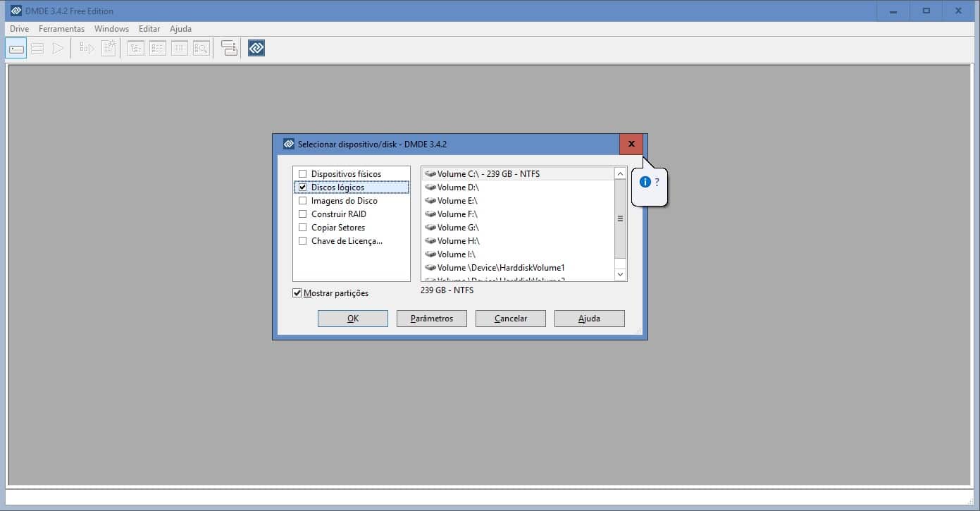The width and height of the screenshot is (980, 511).
Task: Select Volume F:\ in list
Action: pos(518,214)
